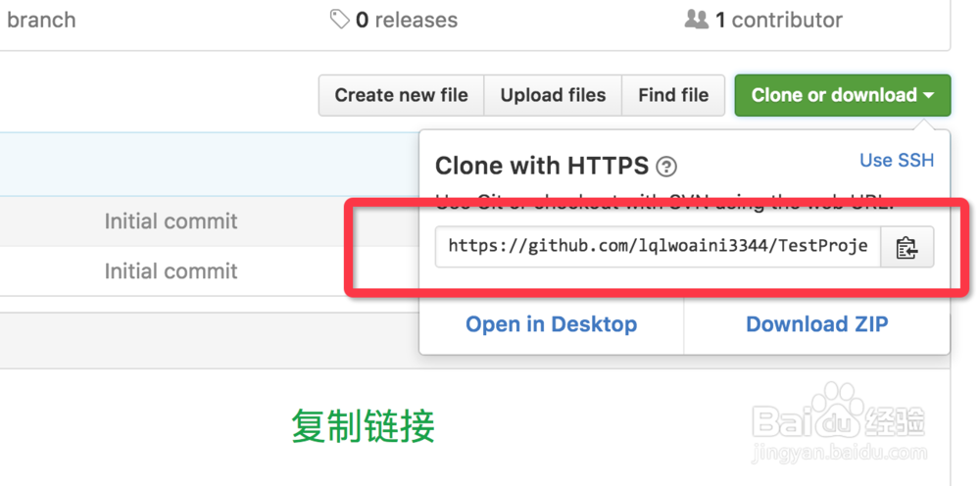The height and width of the screenshot is (486, 980).
Task: Click the releases tag icon
Action: point(340,20)
